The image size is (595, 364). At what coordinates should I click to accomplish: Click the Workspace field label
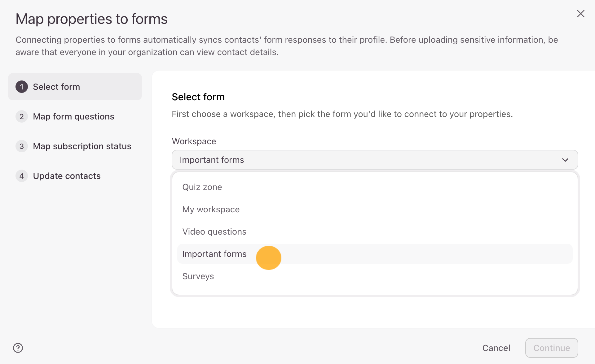click(194, 141)
